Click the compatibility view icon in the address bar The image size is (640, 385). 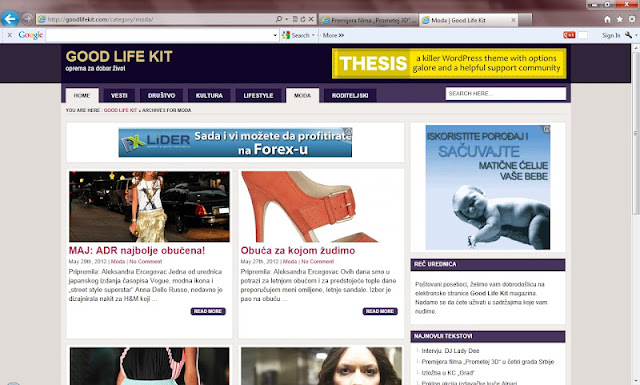click(x=295, y=19)
